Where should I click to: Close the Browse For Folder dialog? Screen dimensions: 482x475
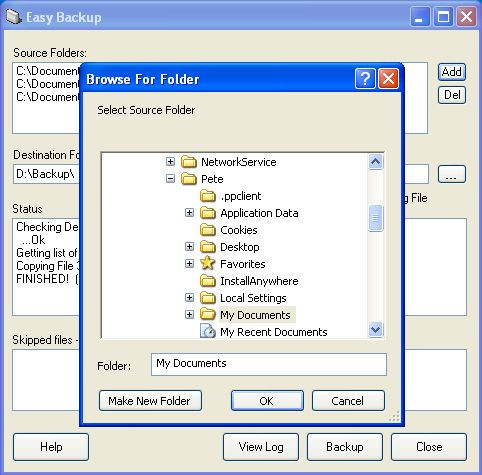coord(388,79)
